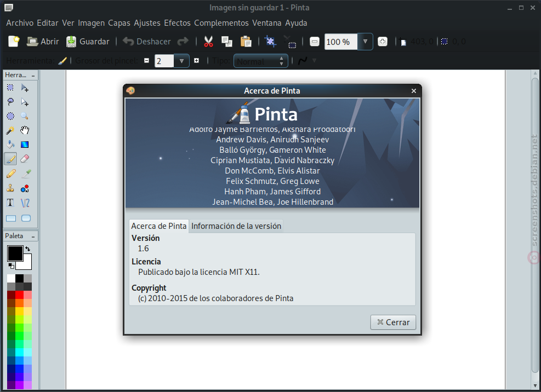Pick the Move Selection tool
541x392 pixels.
pos(25,102)
